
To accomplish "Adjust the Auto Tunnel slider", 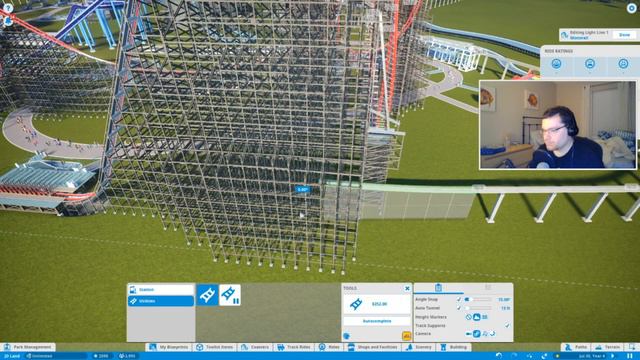I will [478, 308].
